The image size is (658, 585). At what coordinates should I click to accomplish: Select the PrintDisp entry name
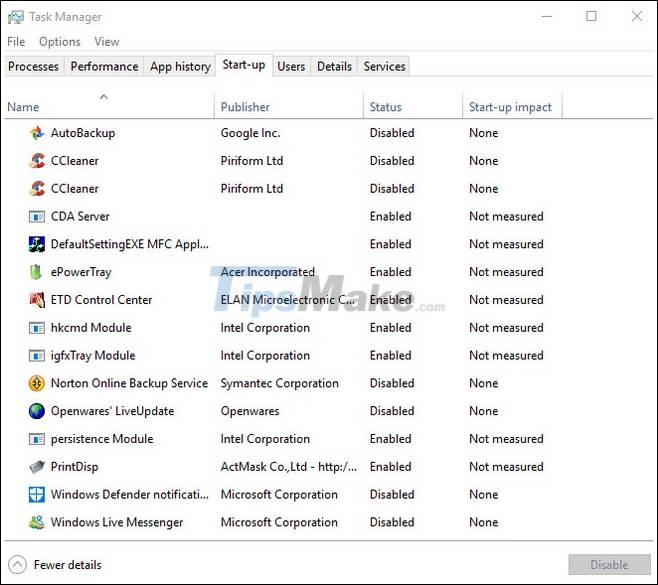74,467
